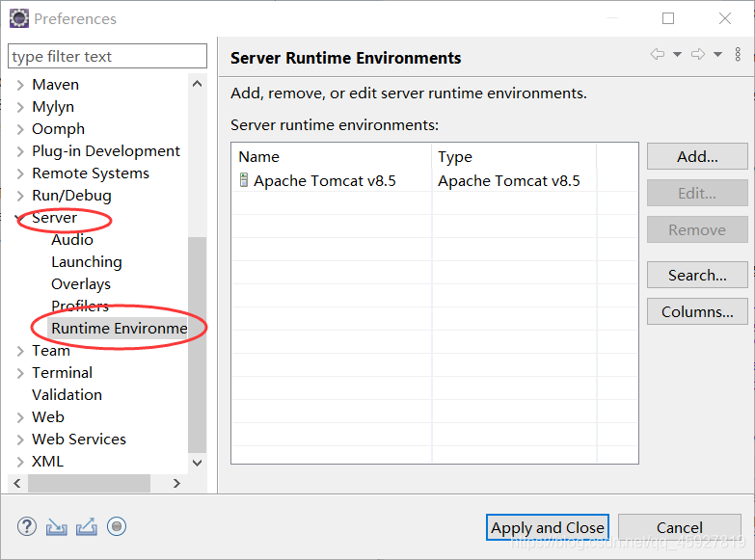755x560 pixels.
Task: Click the Import preferences icon
Action: click(57, 526)
